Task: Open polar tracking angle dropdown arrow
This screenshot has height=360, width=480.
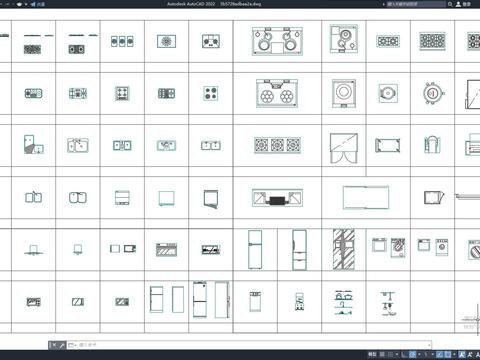Action: click(x=419, y=354)
